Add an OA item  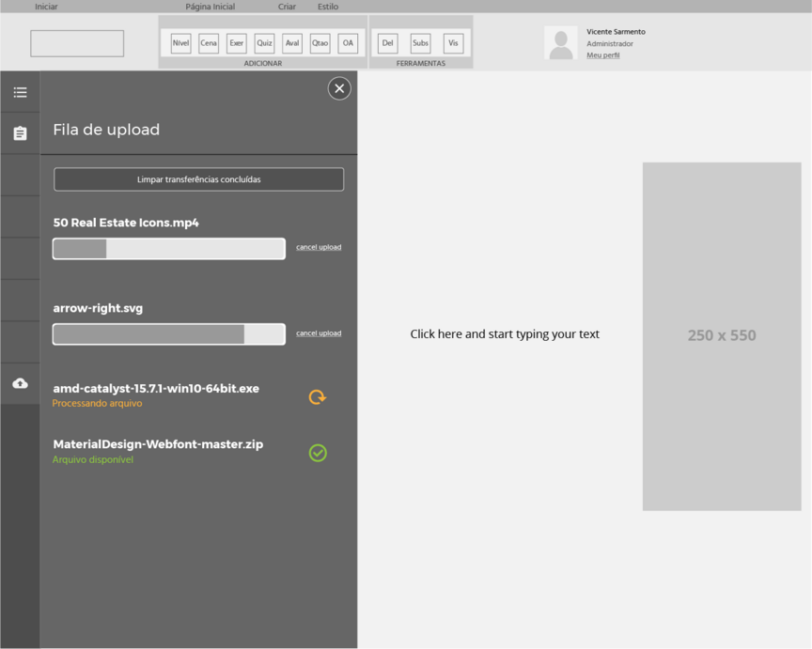click(348, 43)
